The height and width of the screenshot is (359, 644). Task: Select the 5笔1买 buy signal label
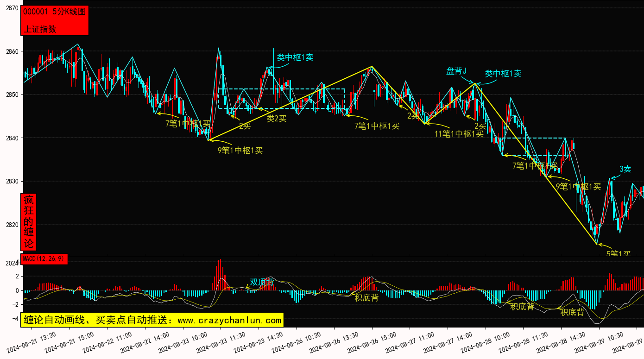pyautogui.click(x=619, y=254)
